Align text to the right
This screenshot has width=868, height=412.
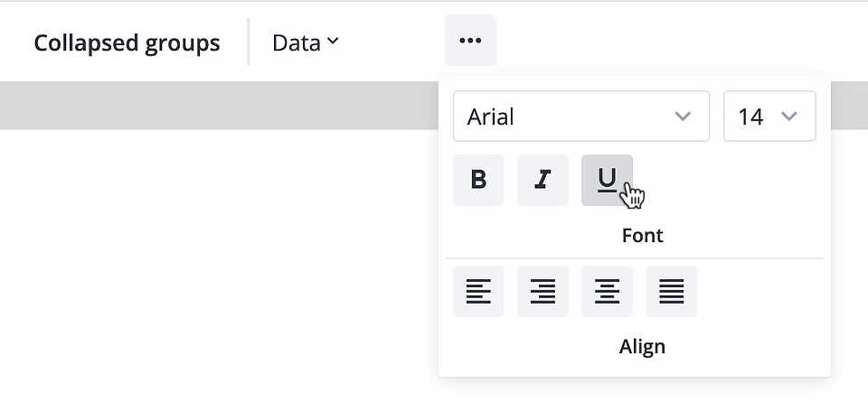click(x=542, y=292)
